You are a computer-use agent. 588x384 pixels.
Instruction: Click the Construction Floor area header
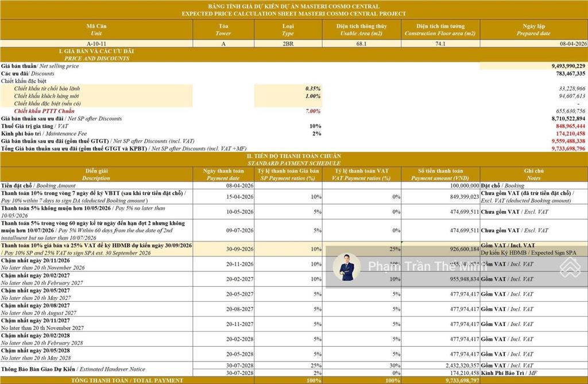[440, 30]
